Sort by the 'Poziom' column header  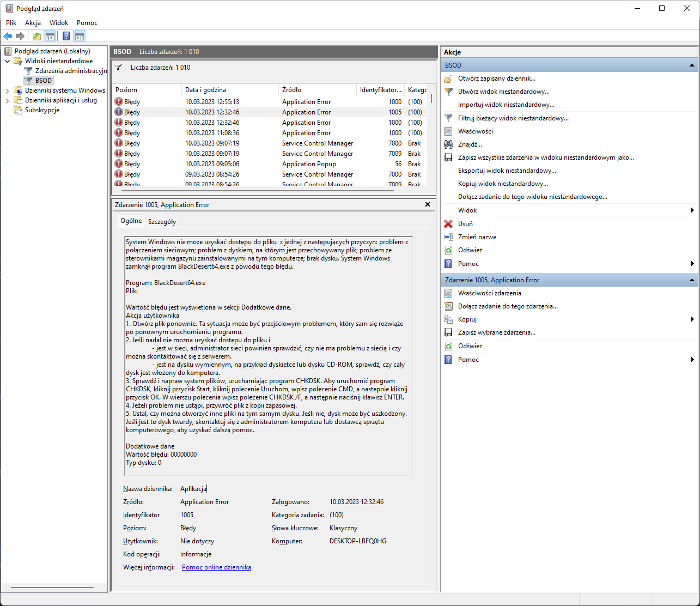(147, 90)
